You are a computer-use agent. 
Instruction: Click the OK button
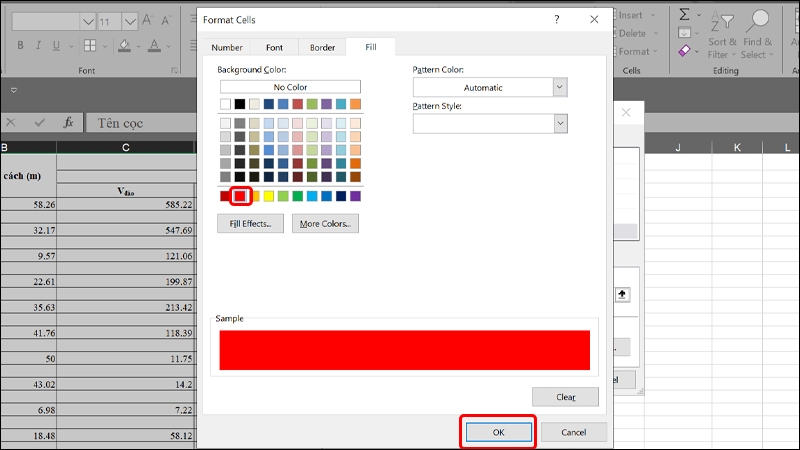[x=498, y=432]
